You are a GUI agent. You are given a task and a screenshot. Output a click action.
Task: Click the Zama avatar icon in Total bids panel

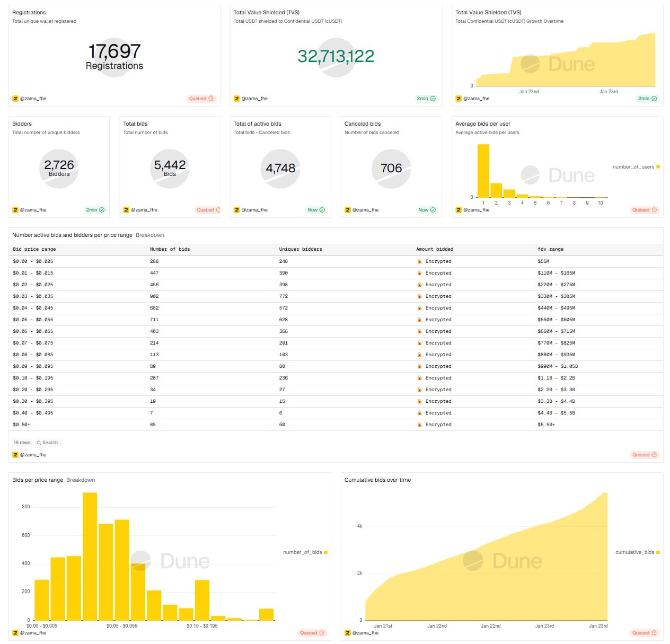(x=126, y=210)
